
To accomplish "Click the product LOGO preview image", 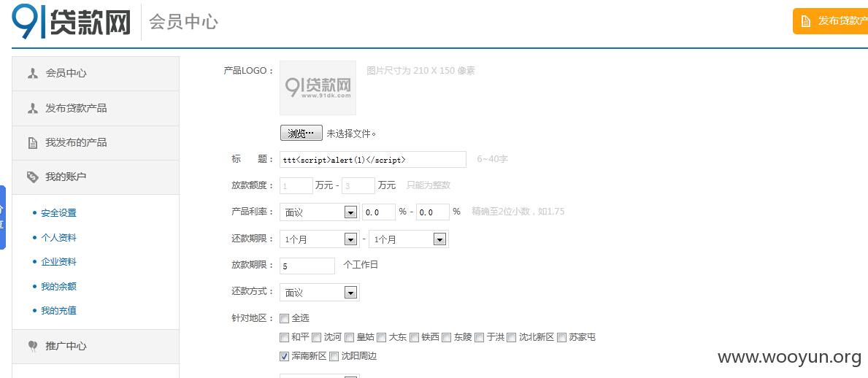I will (x=318, y=88).
